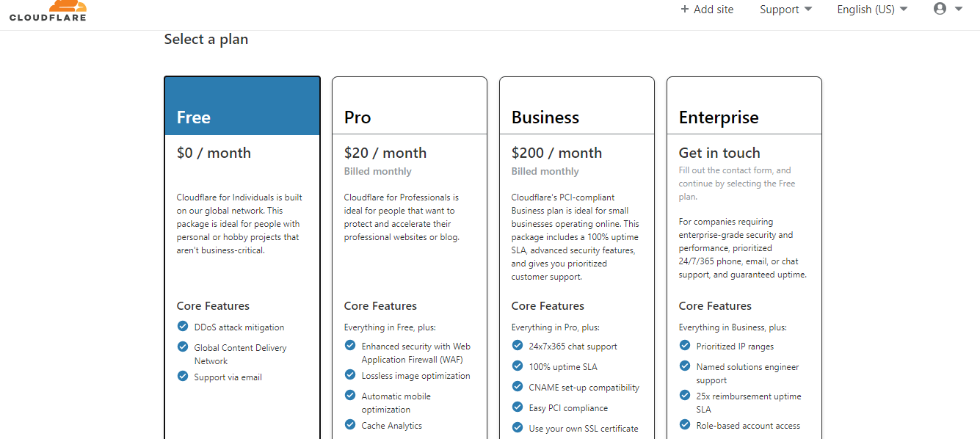980x439 pixels.
Task: Click checkmark icon beside Lossless image optimization
Action: pos(350,375)
